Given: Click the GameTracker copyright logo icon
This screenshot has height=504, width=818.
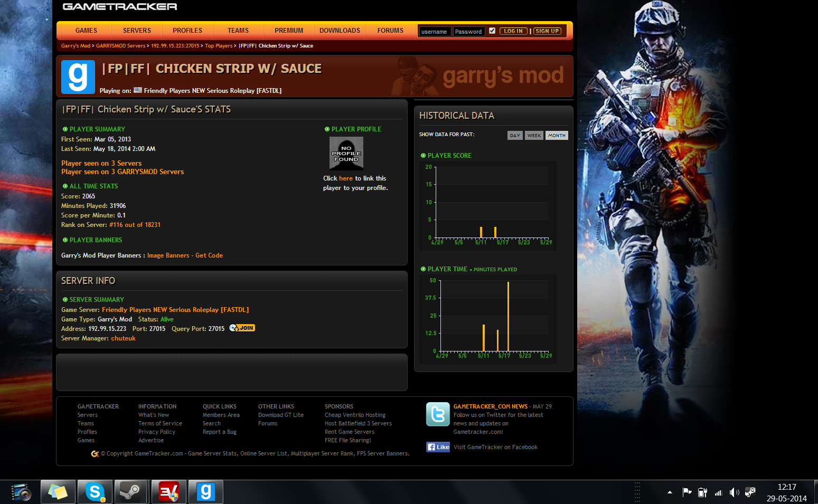Looking at the screenshot, I should (95, 454).
